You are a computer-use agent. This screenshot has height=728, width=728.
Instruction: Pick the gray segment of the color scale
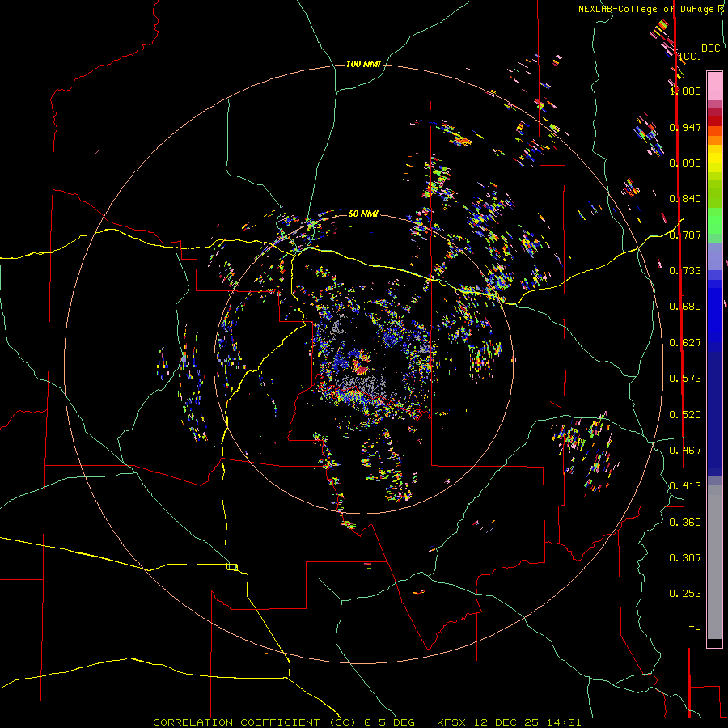(x=714, y=562)
